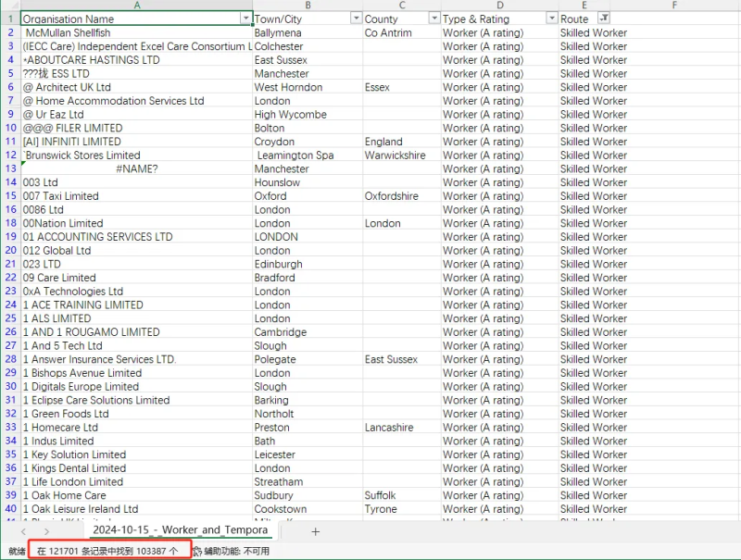The image size is (741, 560).
Task: Select the Tyrone county cell
Action: tap(402, 508)
